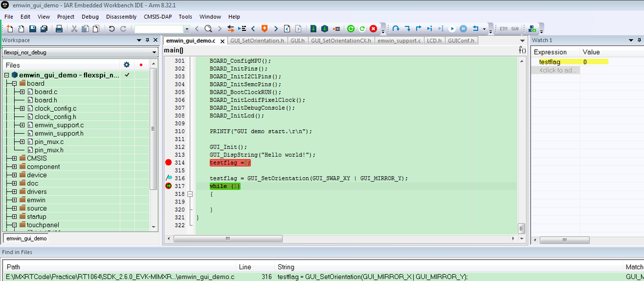Click the SWO trace toolbar button
Screen dimensions: 644x281
[x=515, y=29]
